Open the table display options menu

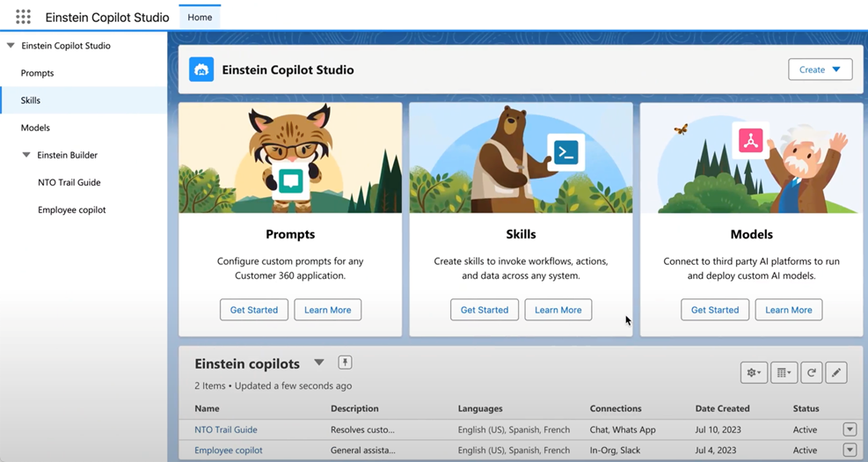(x=784, y=373)
